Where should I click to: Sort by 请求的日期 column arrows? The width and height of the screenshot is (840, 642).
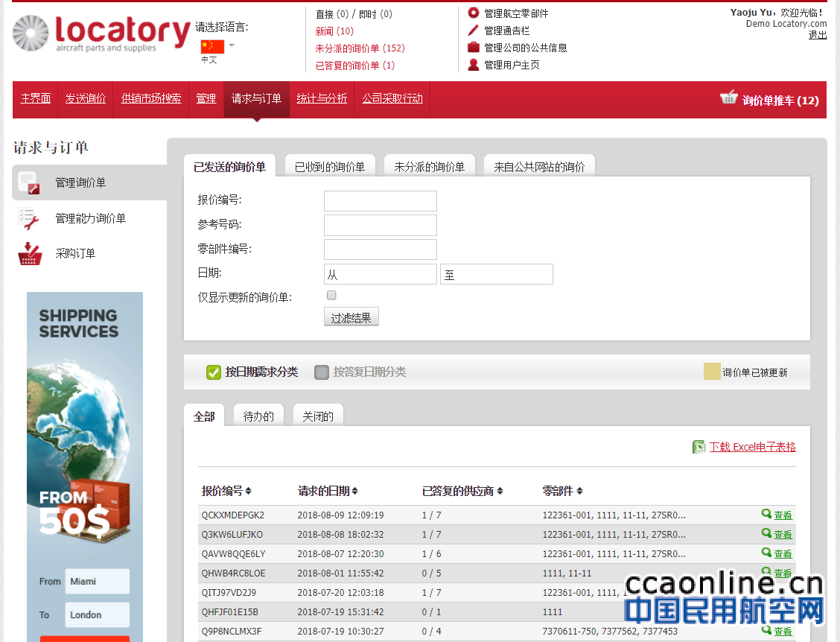354,491
